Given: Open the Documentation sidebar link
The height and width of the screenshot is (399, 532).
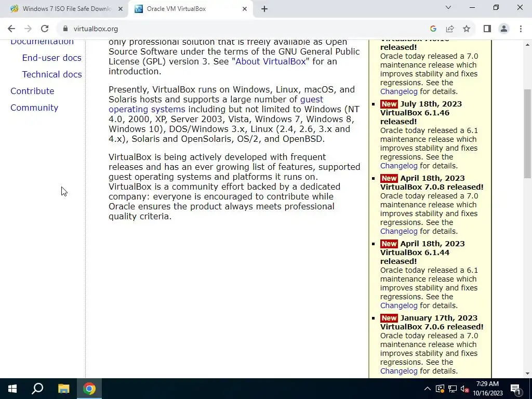Looking at the screenshot, I should (x=42, y=43).
